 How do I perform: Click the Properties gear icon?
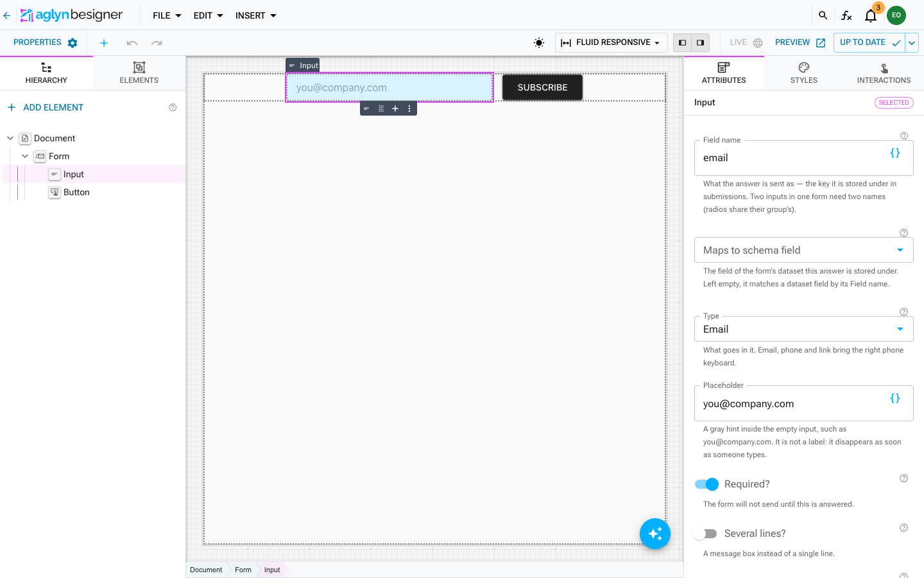coord(73,43)
